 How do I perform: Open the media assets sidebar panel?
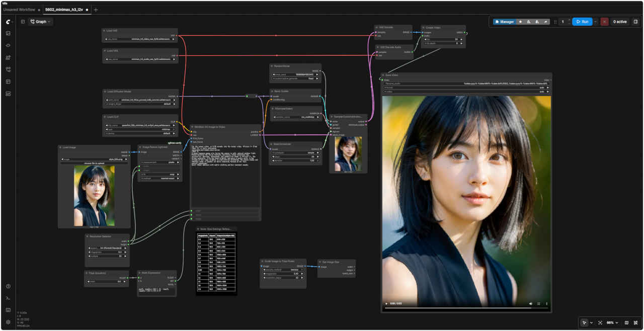(8, 33)
